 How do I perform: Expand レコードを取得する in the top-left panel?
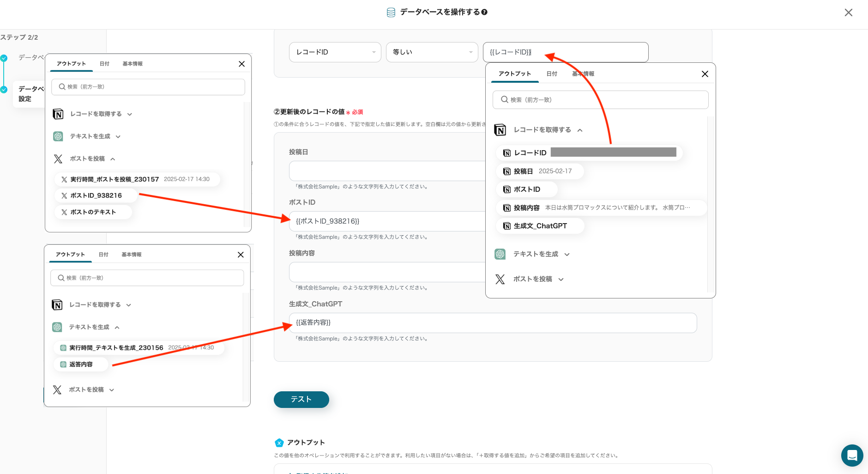click(x=130, y=114)
